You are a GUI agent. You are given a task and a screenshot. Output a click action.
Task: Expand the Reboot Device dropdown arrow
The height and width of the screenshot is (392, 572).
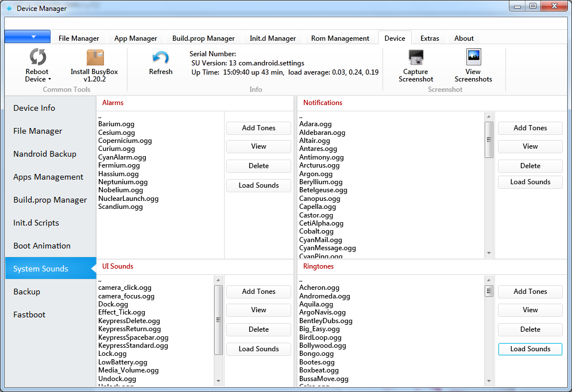coord(49,80)
